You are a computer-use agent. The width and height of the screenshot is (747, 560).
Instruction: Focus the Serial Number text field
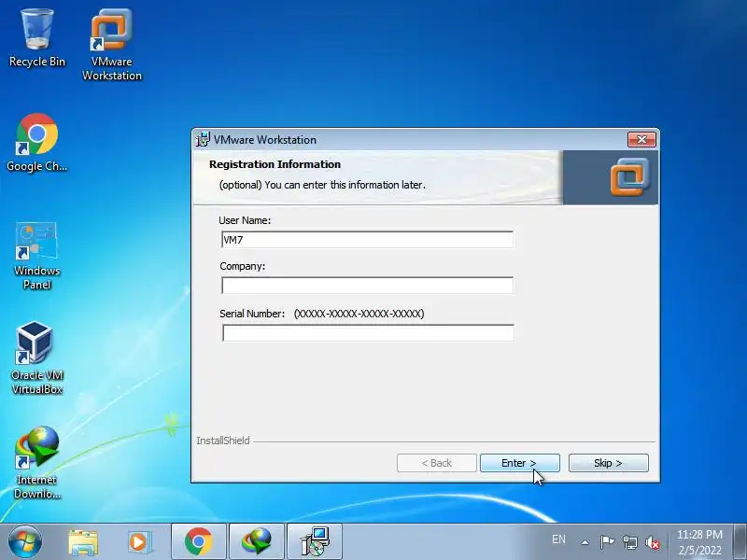tap(368, 333)
